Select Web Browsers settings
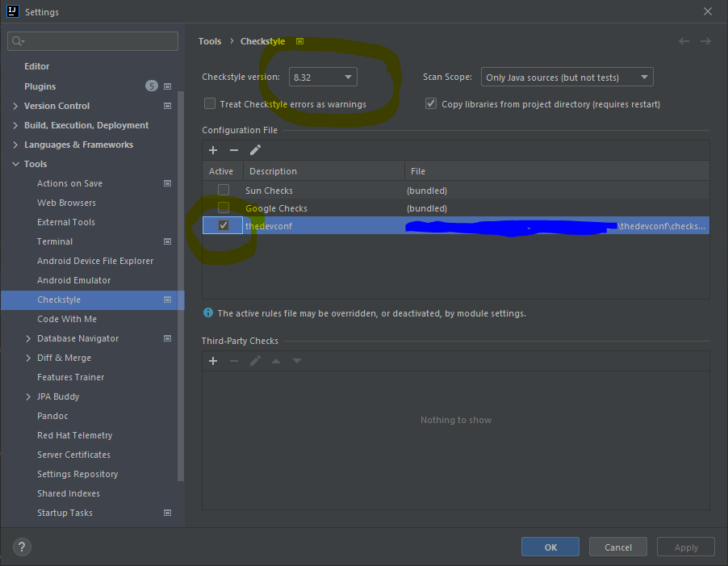 point(66,203)
